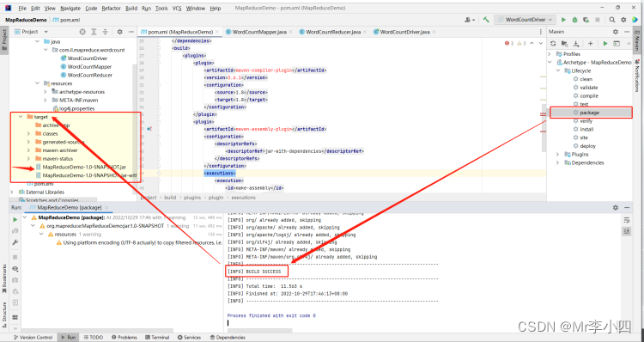
Task: Open the File menu
Action: tap(22, 9)
